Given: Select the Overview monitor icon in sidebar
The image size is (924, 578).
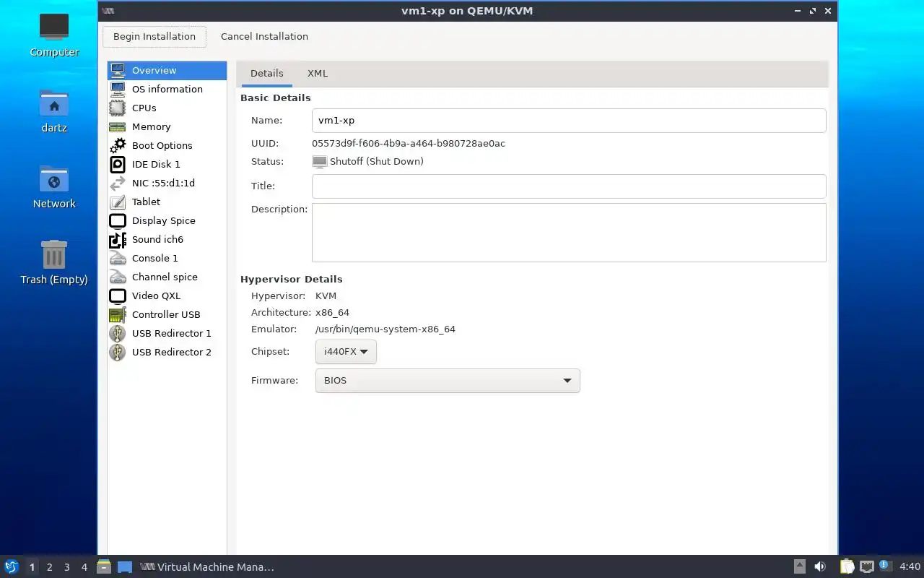Looking at the screenshot, I should click(118, 70).
